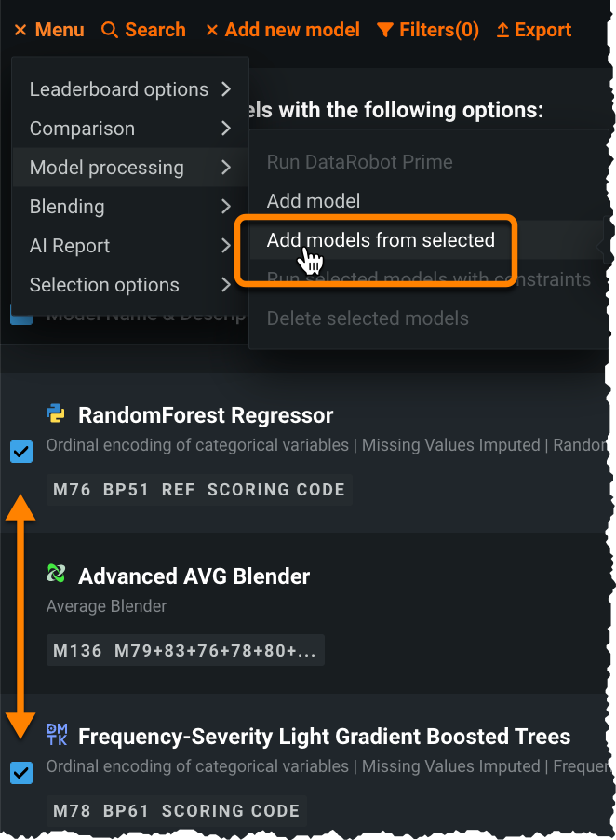Click the Export upload arrow icon

click(502, 31)
